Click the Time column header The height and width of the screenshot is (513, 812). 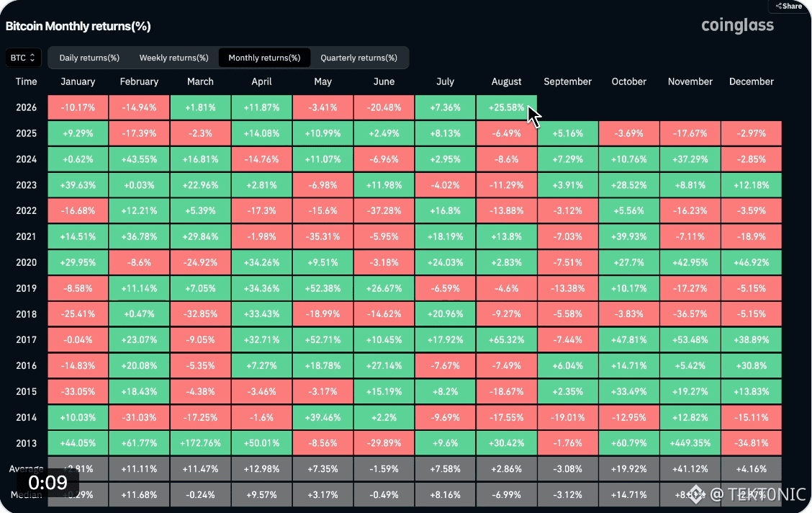coord(26,81)
